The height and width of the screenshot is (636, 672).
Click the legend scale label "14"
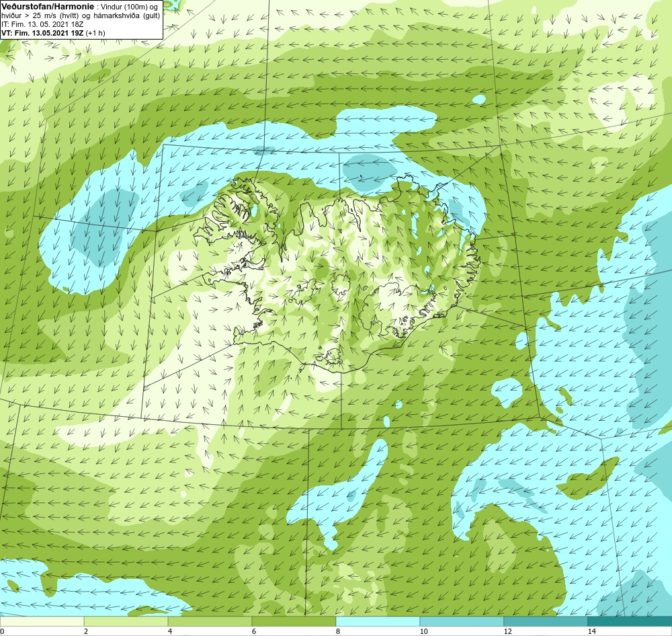pyautogui.click(x=592, y=631)
